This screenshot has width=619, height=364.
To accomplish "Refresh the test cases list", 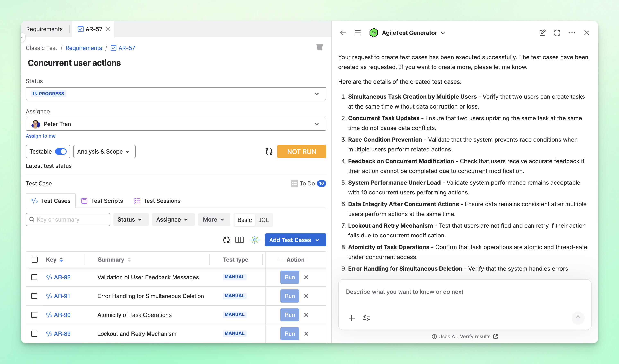I will [x=226, y=240].
